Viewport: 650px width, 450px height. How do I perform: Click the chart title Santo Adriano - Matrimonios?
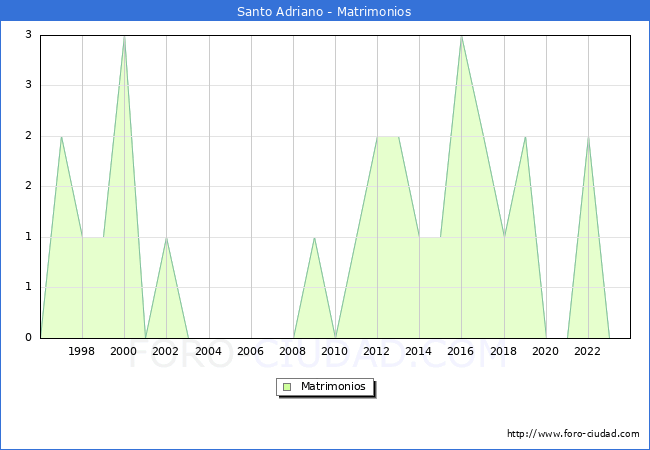324,12
